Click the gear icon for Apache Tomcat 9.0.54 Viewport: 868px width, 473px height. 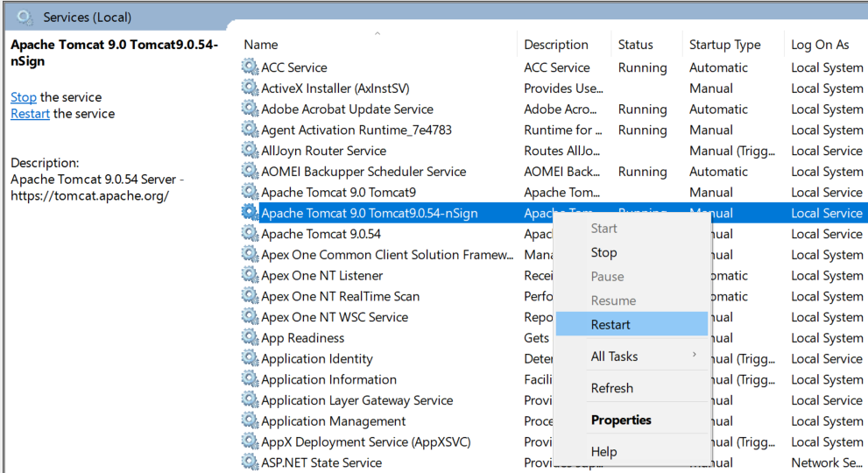(x=251, y=234)
